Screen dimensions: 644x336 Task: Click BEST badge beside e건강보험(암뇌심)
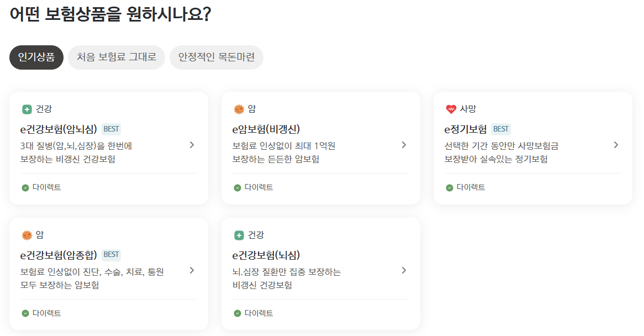[112, 129]
